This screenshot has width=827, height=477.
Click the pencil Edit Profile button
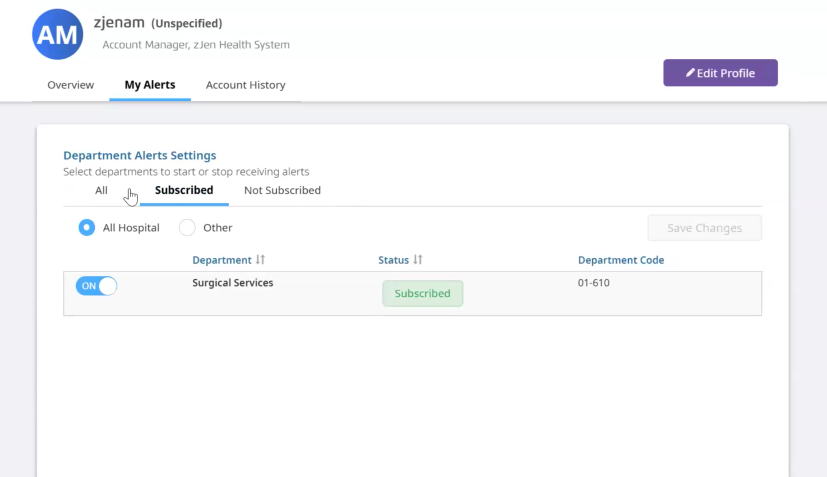click(720, 73)
